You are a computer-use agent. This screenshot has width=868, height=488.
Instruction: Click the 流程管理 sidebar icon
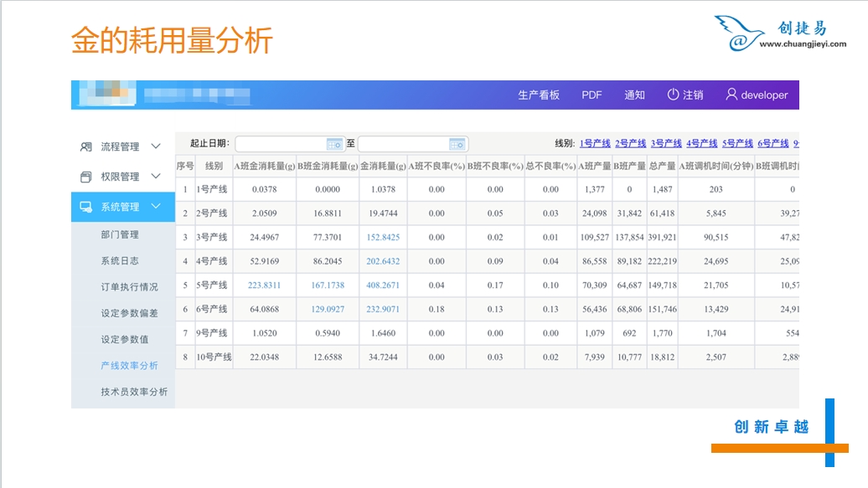coord(85,146)
